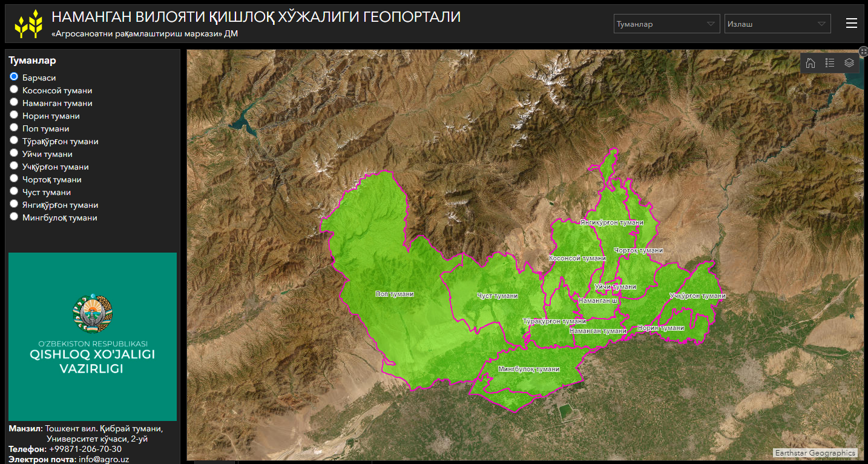Viewport: 868px width, 464px height.
Task: Click the Излаш dropdown arrow
Action: (x=821, y=24)
